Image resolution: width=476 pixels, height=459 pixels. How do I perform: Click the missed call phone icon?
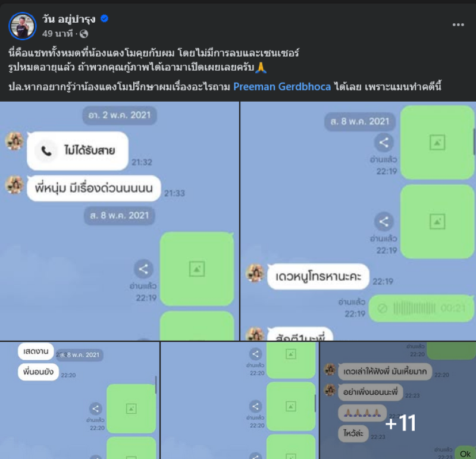click(46, 150)
